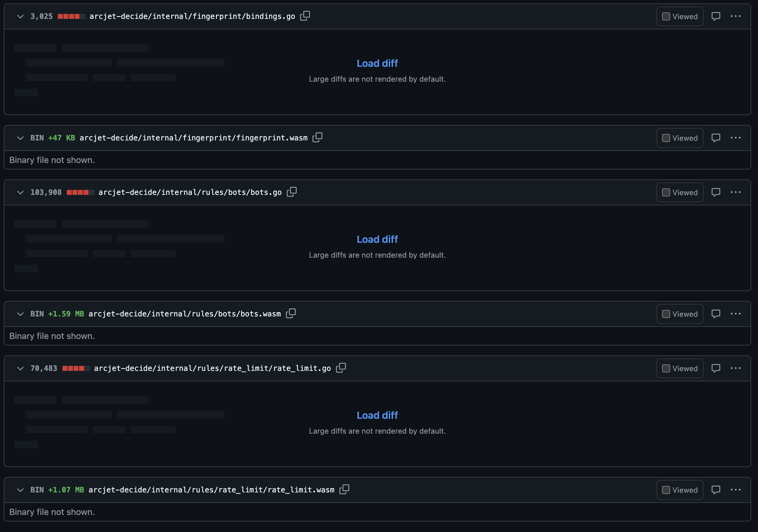Load diff for rate_limit.go
Image resolution: width=758 pixels, height=532 pixels.
pos(377,415)
